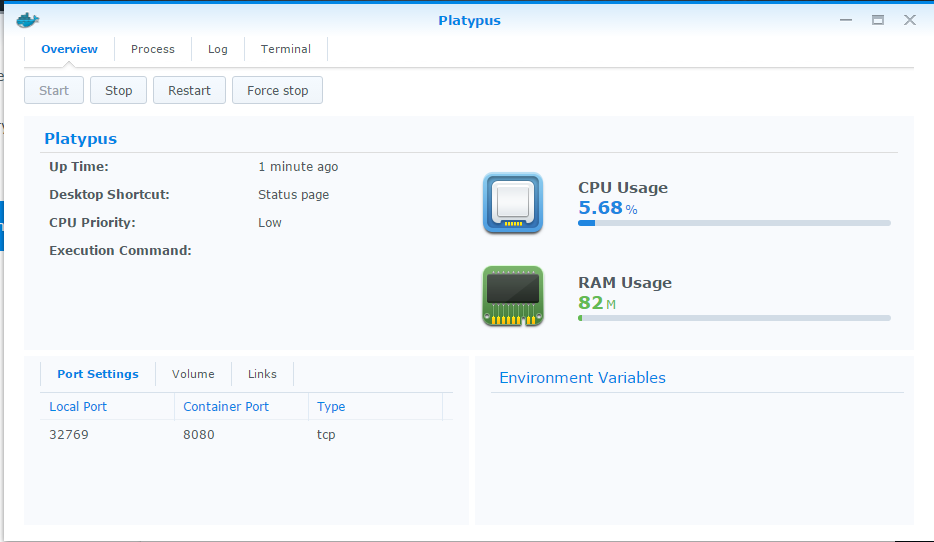Click the CPU usage progress bar
This screenshot has height=542, width=934.
point(734,223)
